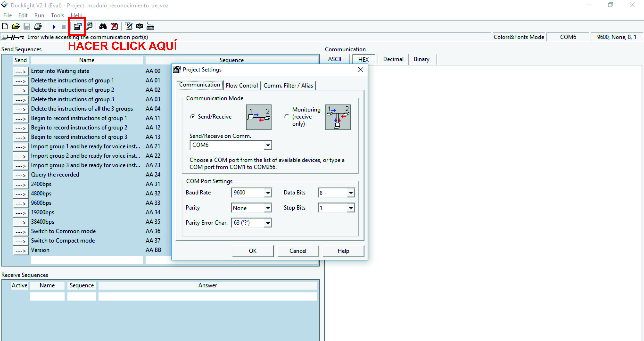Stop communication with the stop icon
644x341 pixels.
click(63, 27)
